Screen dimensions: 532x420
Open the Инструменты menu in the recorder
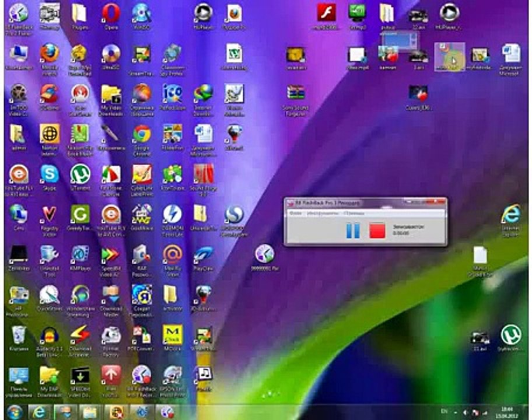pos(323,213)
